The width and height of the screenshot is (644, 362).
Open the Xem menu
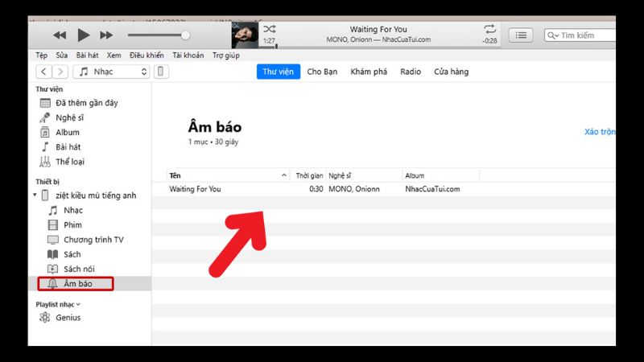114,56
